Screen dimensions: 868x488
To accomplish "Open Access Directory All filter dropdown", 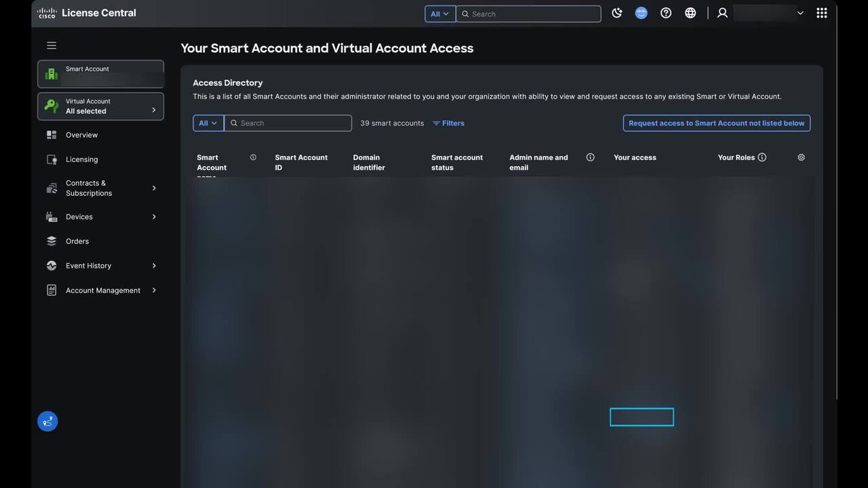I will pyautogui.click(x=208, y=123).
